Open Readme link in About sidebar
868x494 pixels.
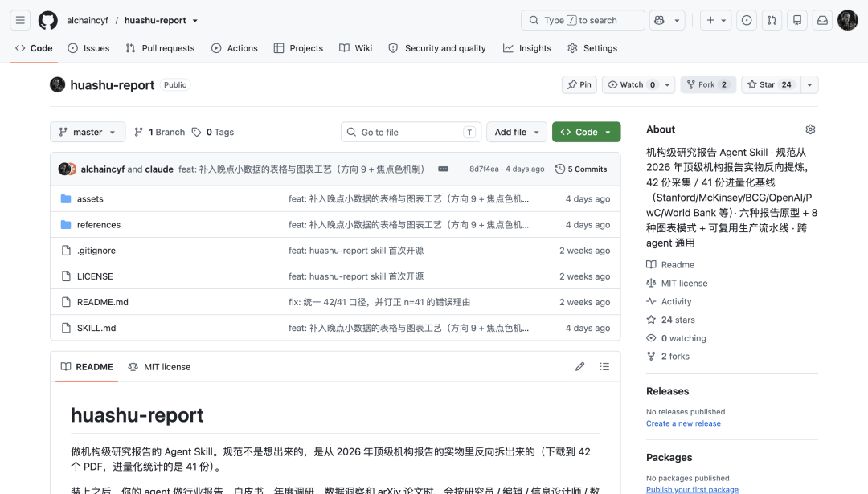coord(670,265)
